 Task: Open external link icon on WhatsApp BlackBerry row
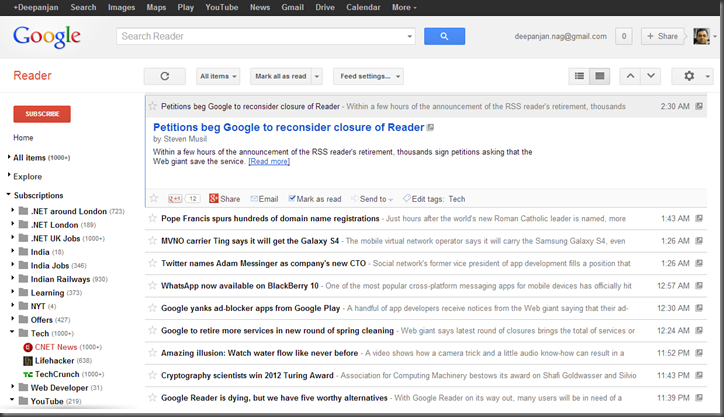[x=699, y=286]
